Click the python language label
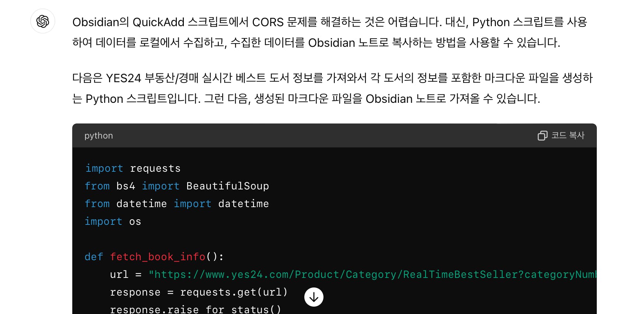Image resolution: width=644 pixels, height=314 pixels. click(x=99, y=136)
